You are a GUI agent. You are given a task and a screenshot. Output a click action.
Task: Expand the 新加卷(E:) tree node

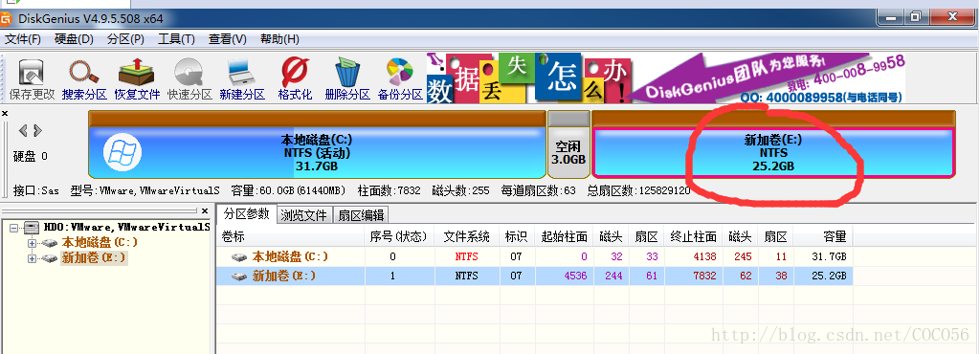[x=32, y=258]
